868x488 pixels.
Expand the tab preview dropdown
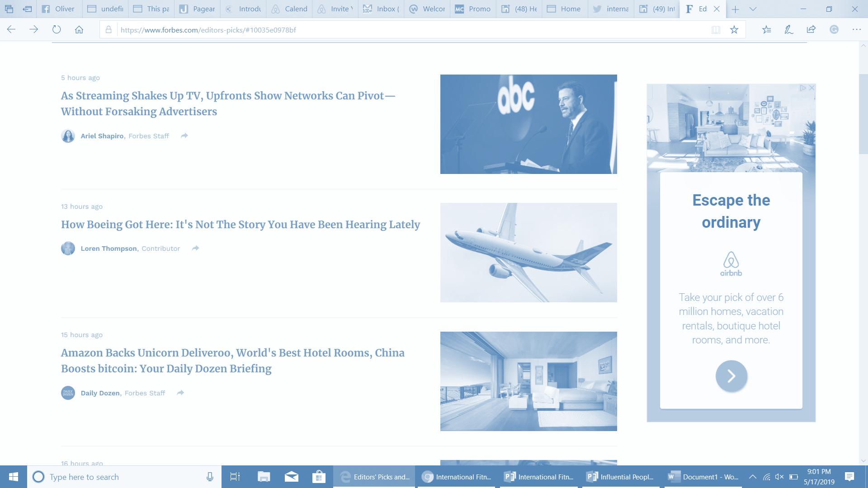[753, 9]
